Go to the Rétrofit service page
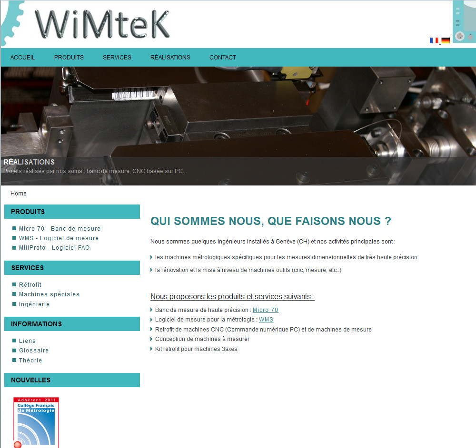The image size is (476, 448). [30, 285]
